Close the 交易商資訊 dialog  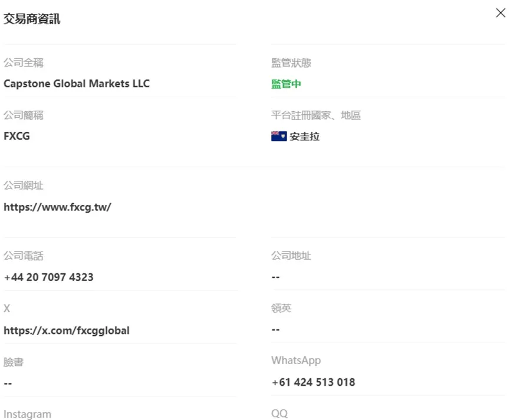[500, 13]
